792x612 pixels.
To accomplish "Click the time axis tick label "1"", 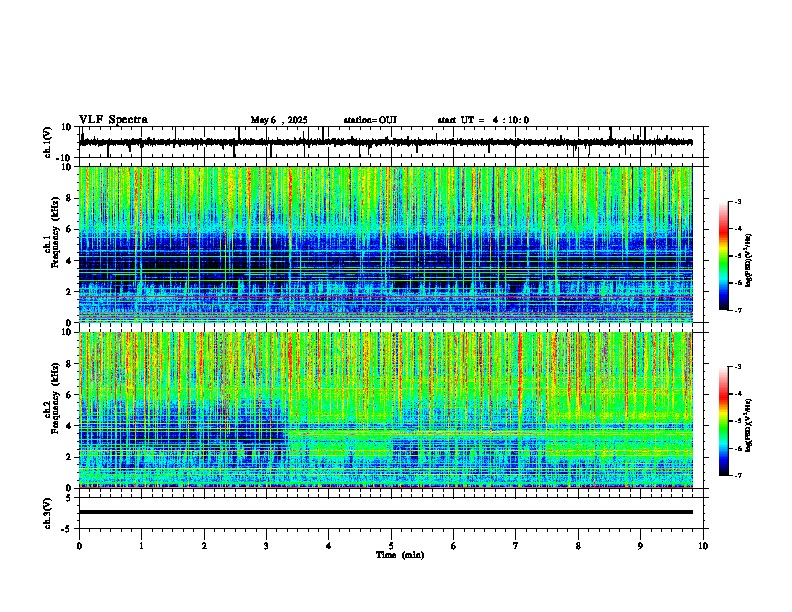I will (141, 546).
